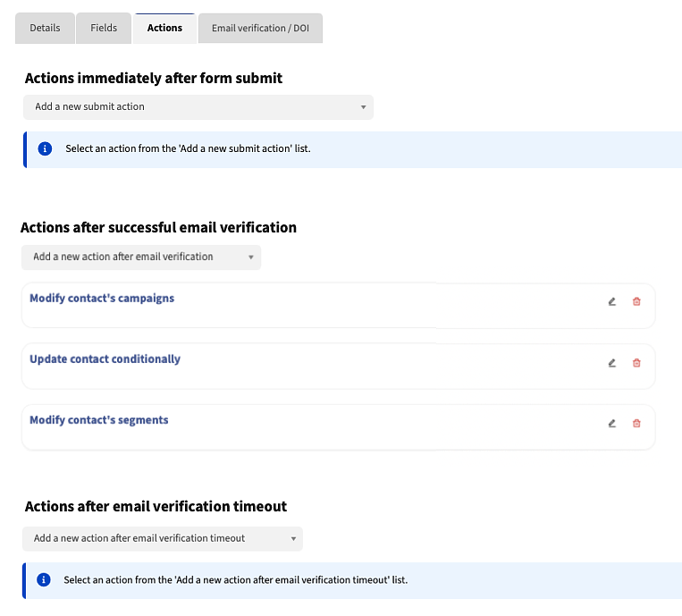The width and height of the screenshot is (682, 616).
Task: Click info icon in verification timeout notice
Action: coord(43,580)
